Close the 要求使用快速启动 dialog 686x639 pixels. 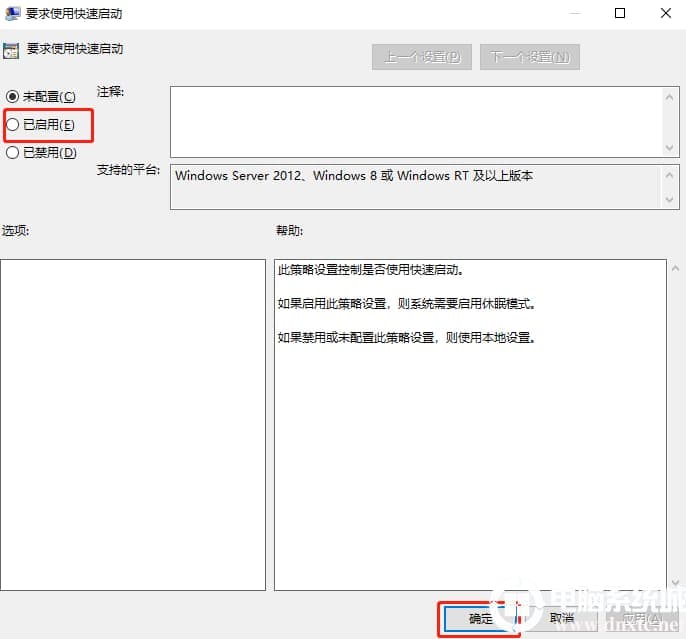665,13
